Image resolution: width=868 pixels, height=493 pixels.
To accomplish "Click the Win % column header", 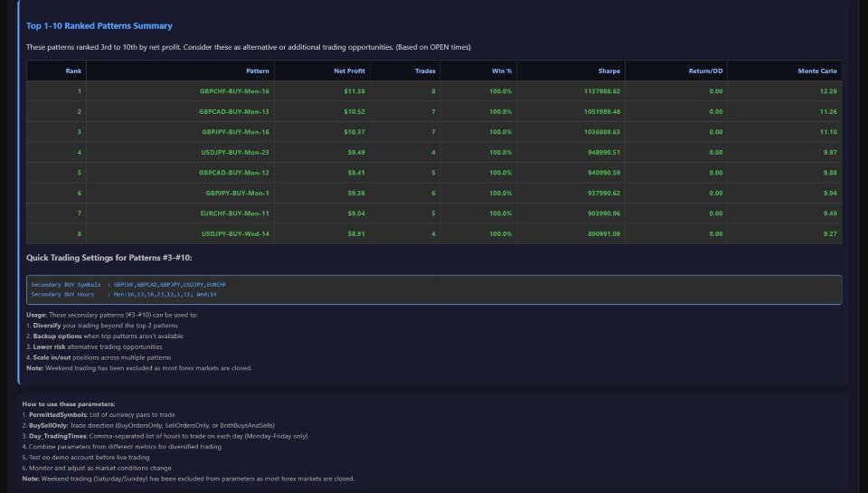I will tap(478, 71).
